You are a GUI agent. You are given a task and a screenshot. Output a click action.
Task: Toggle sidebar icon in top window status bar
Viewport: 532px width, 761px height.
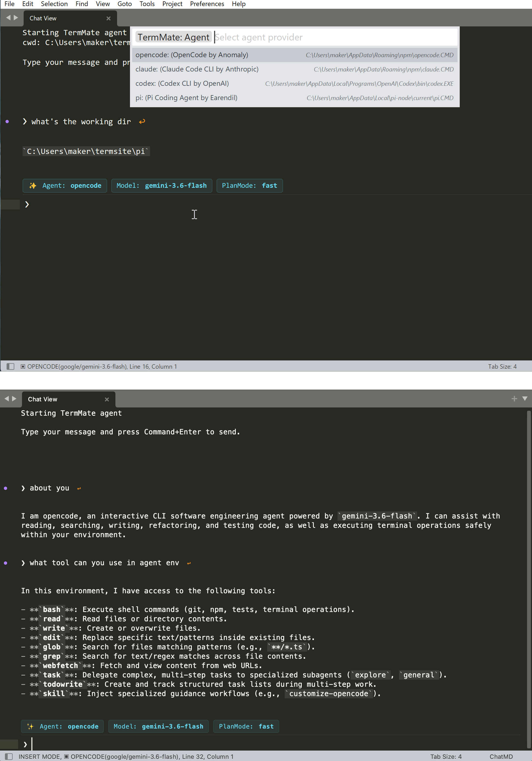(x=11, y=366)
